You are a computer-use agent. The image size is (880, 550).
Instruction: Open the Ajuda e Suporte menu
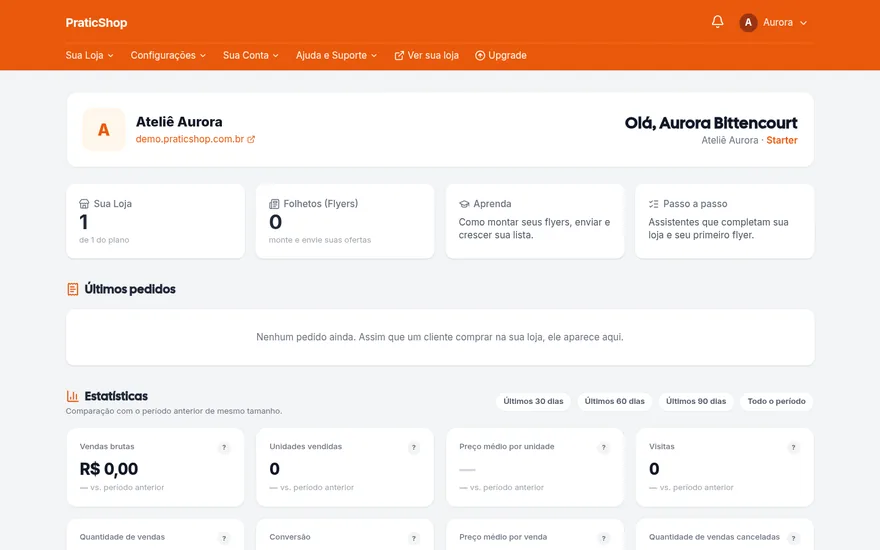pos(336,55)
